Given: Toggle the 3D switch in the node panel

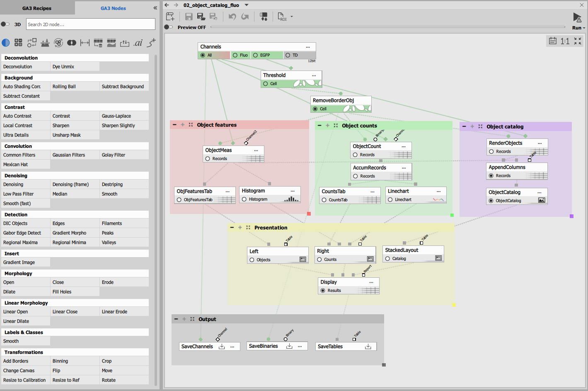Looking at the screenshot, I should point(6,24).
